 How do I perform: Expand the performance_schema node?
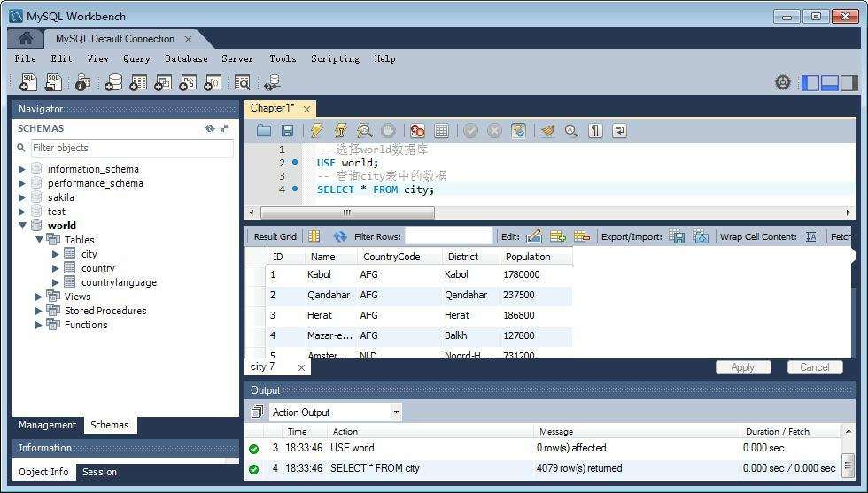[21, 183]
